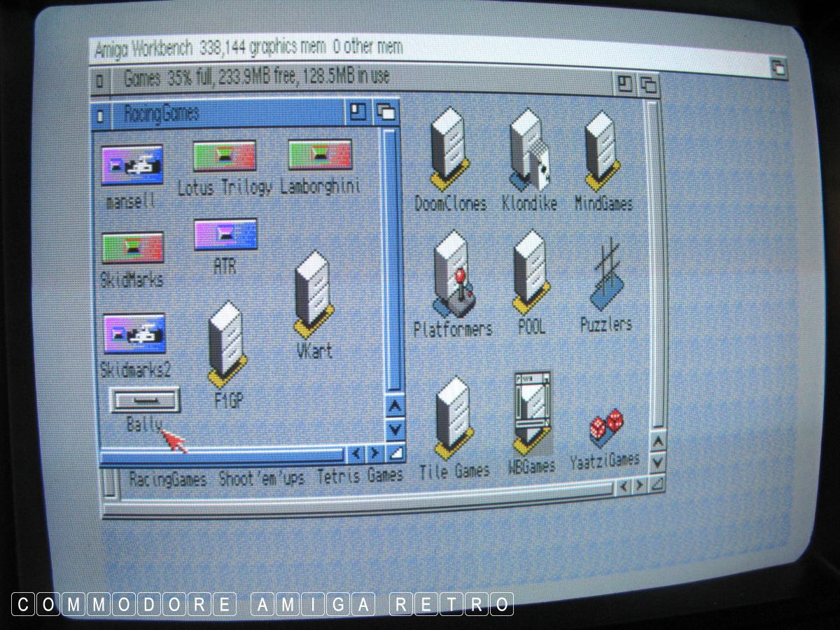Open the WBGames drawer icon
This screenshot has height=630, width=840.
pos(531,413)
